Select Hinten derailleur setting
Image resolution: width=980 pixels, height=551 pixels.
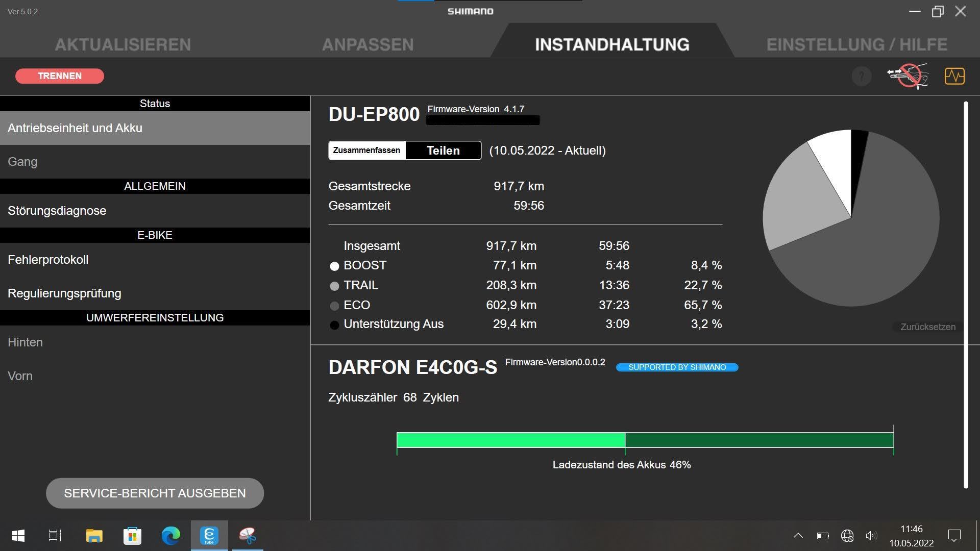point(155,342)
